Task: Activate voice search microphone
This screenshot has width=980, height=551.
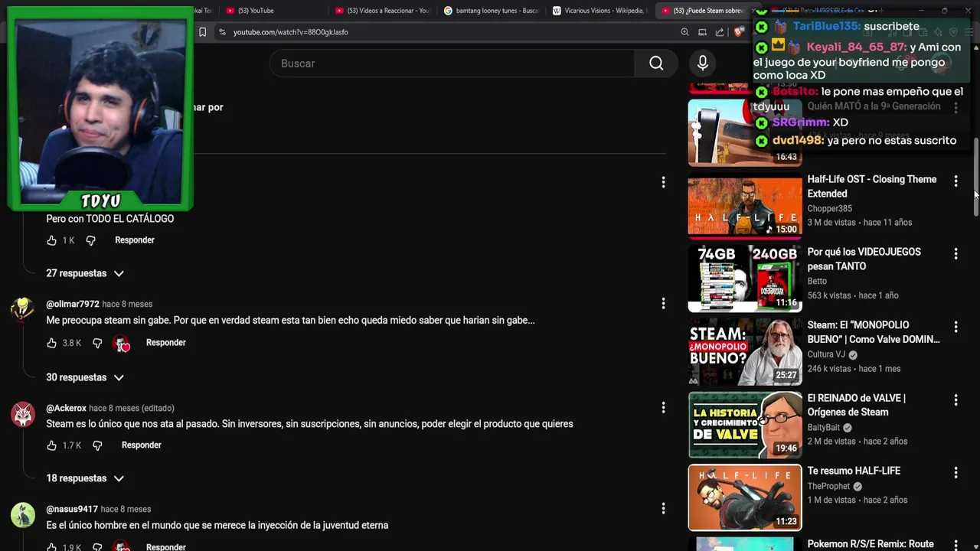Action: (702, 64)
